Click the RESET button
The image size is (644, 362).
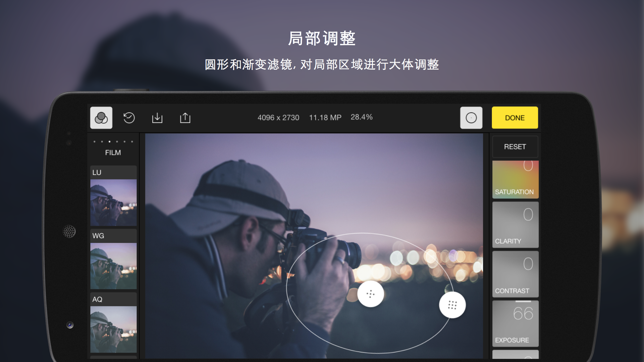coord(515,147)
